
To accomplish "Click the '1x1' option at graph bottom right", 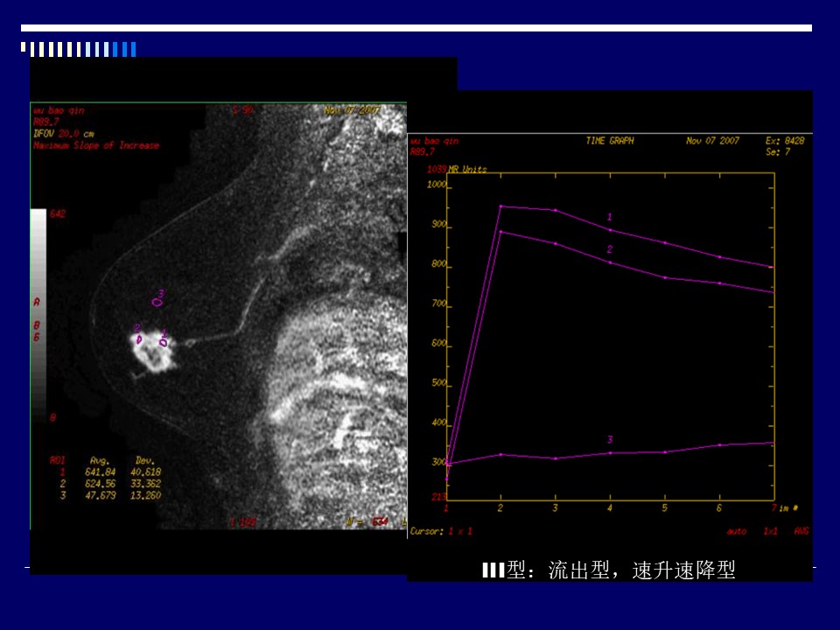I will pos(770,531).
